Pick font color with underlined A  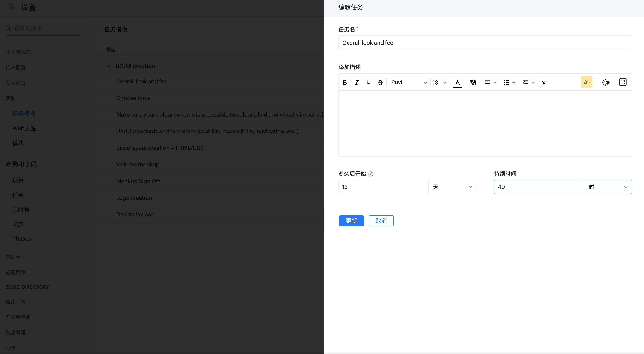point(457,83)
